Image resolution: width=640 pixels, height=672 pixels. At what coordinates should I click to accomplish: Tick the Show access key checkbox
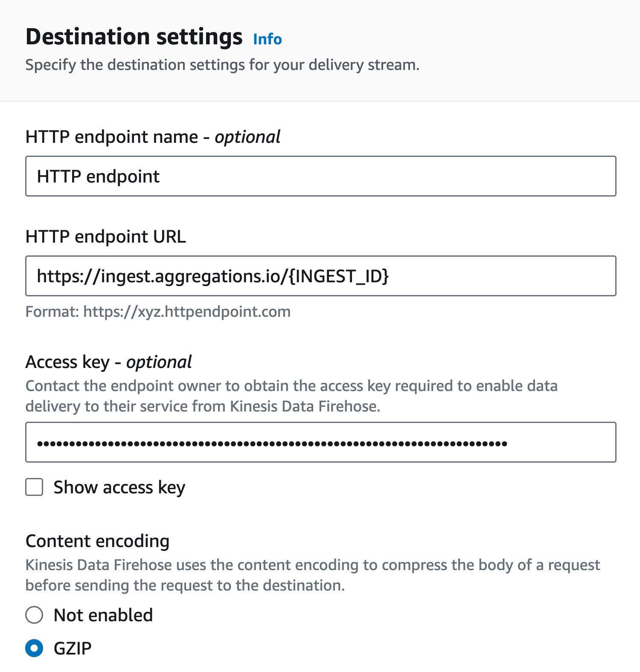coord(34,487)
